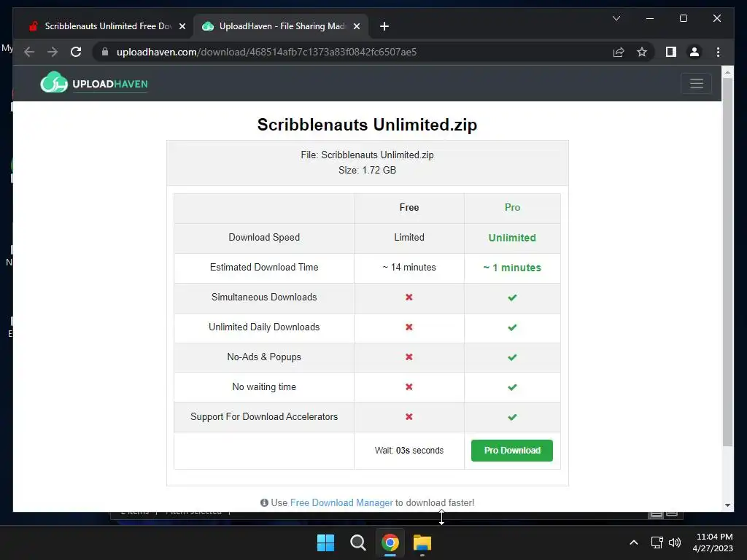747x560 pixels.
Task: Close the Scribblenauts Unlimited tab
Action: [x=182, y=26]
